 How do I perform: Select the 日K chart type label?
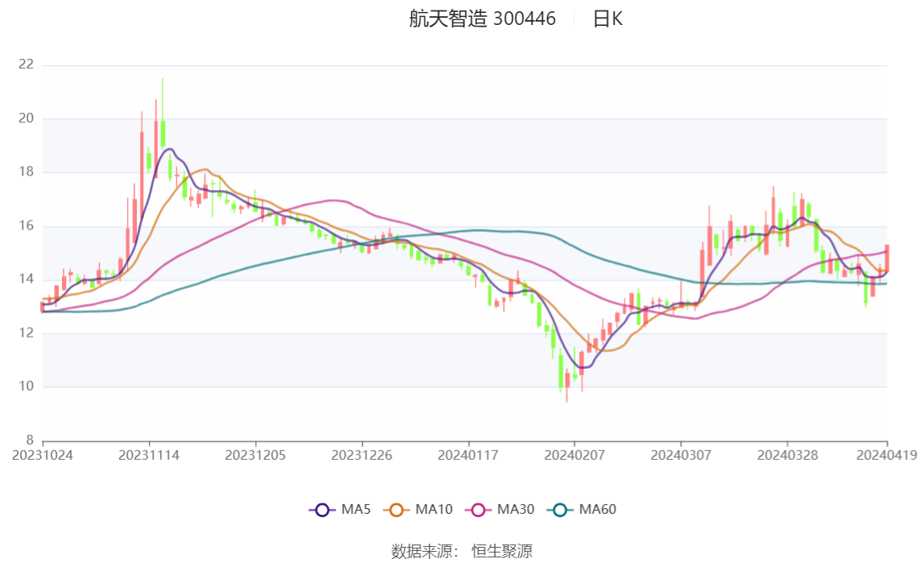608,19
